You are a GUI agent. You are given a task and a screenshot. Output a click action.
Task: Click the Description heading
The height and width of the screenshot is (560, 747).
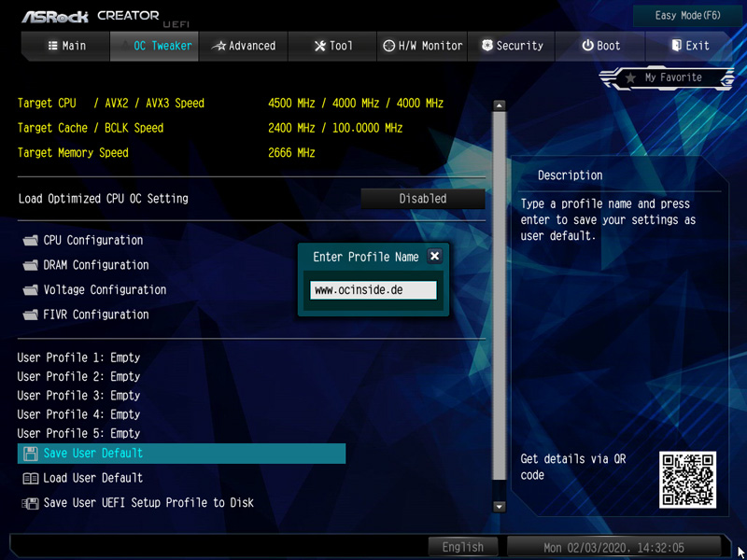[x=571, y=175]
